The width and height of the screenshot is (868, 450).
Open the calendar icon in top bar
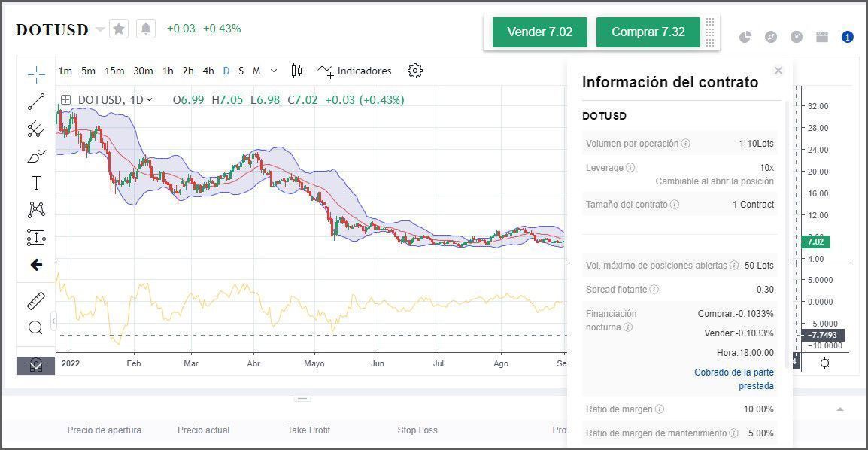point(821,37)
